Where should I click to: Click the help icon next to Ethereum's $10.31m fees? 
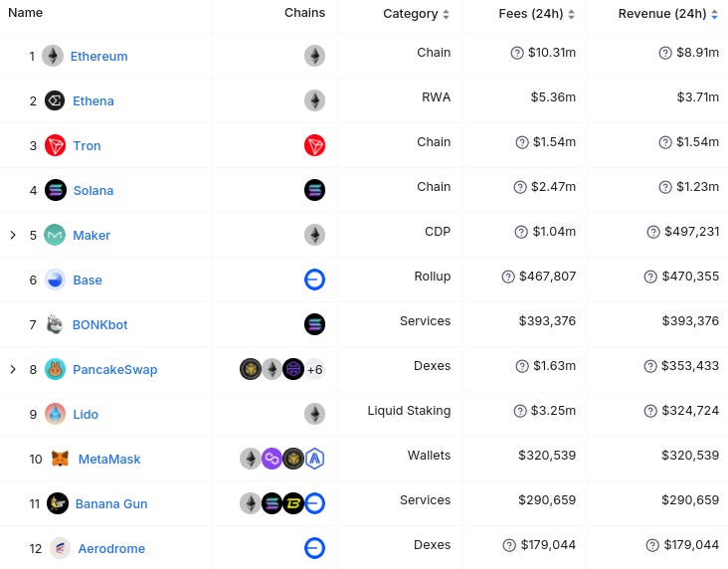point(517,53)
